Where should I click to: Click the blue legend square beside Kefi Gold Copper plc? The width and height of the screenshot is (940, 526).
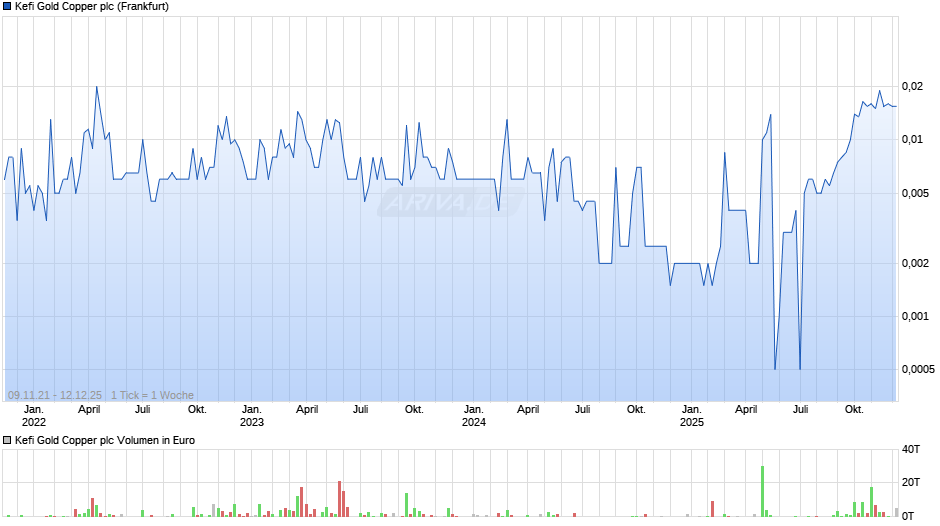tap(7, 7)
